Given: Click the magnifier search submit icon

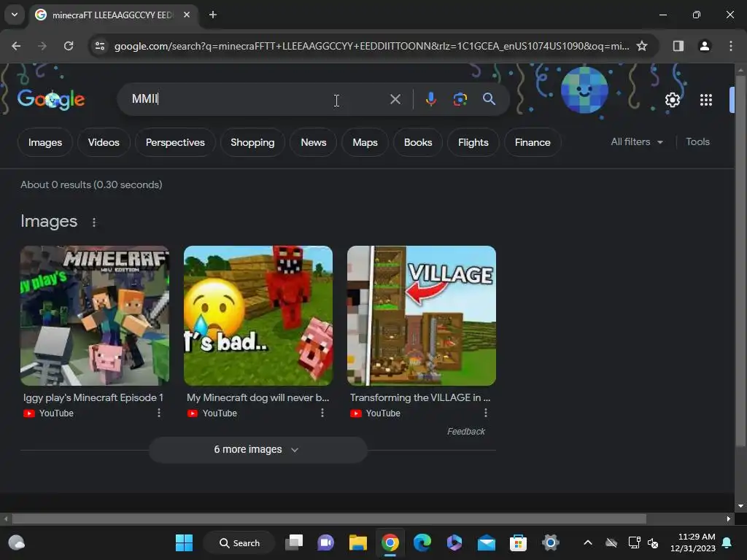Looking at the screenshot, I should (489, 99).
